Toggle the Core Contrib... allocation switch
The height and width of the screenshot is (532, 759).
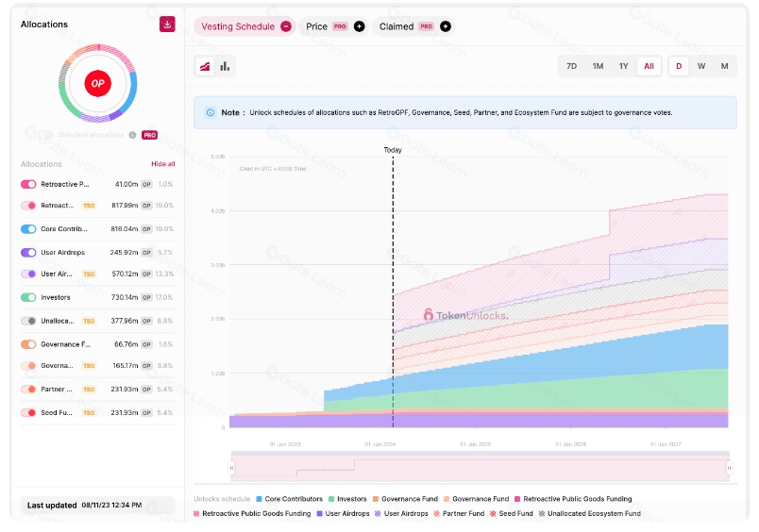coord(28,229)
